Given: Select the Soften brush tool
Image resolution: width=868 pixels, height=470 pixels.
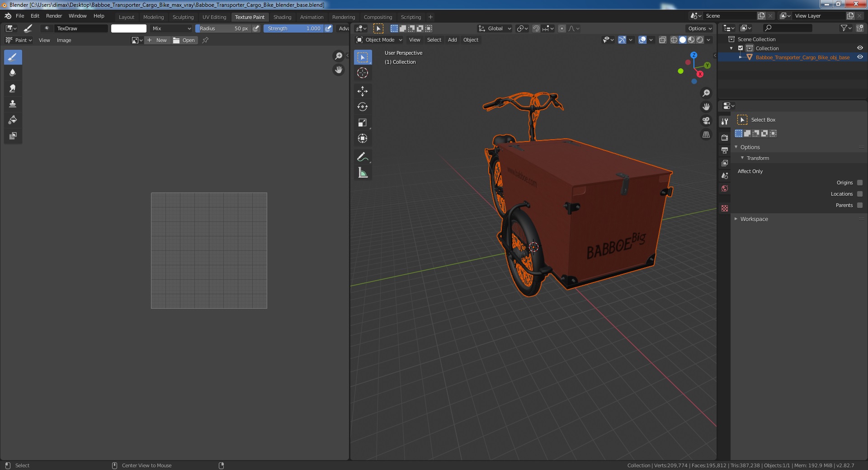Looking at the screenshot, I should (13, 73).
